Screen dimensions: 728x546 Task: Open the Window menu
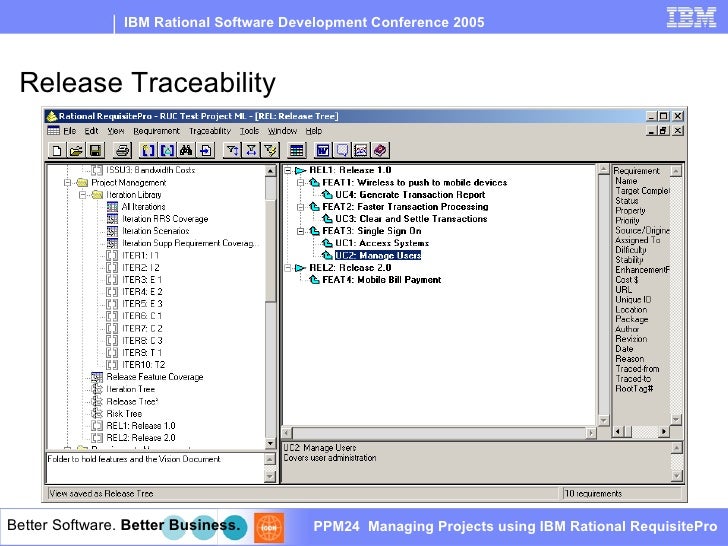click(x=282, y=131)
